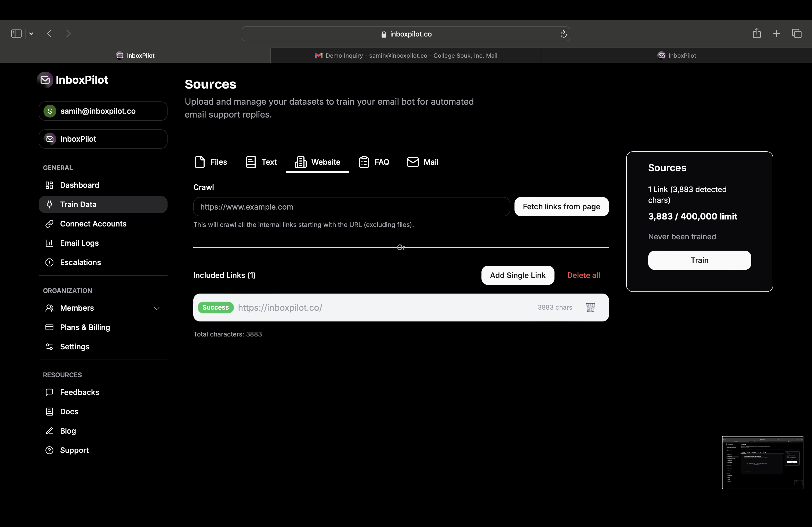812x527 pixels.
Task: Open Connect Accounts in the sidebar
Action: click(93, 224)
